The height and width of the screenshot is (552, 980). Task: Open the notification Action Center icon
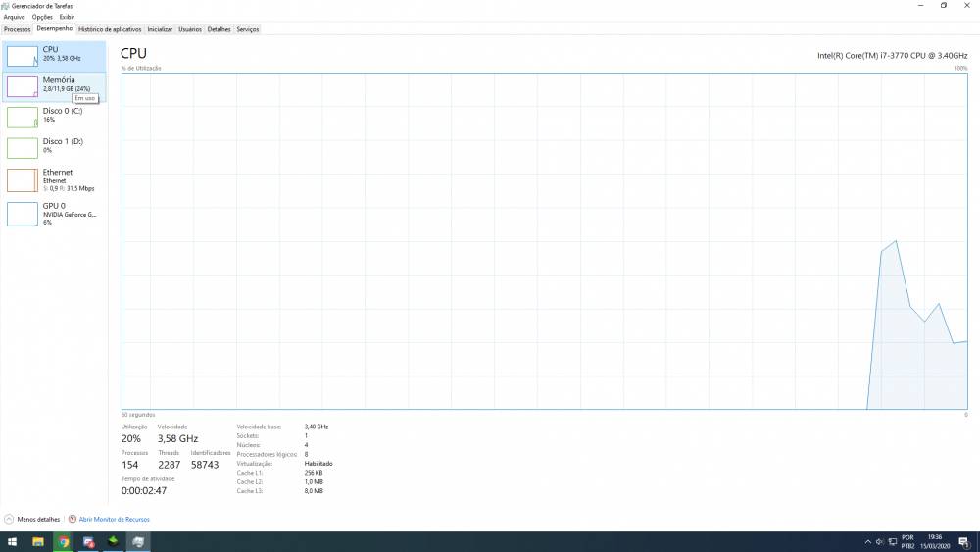pyautogui.click(x=964, y=541)
